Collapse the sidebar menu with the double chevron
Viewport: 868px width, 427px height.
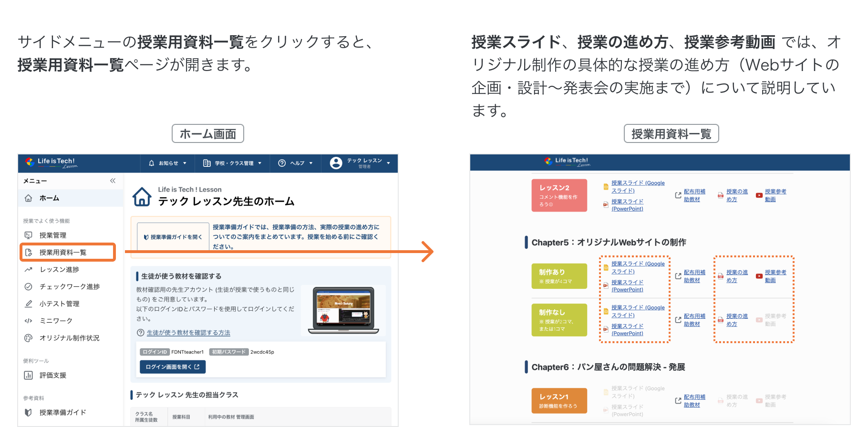pyautogui.click(x=113, y=181)
